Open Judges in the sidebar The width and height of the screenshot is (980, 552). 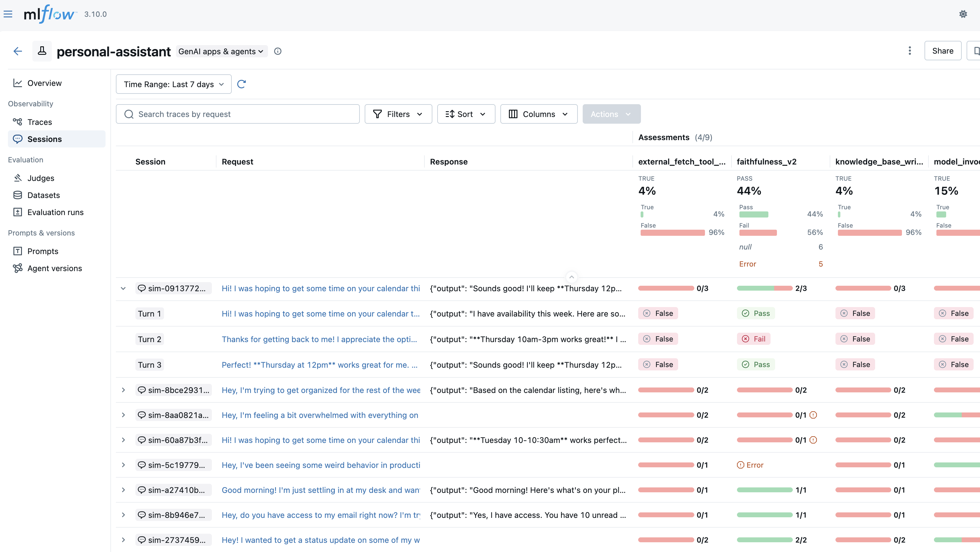[41, 178]
